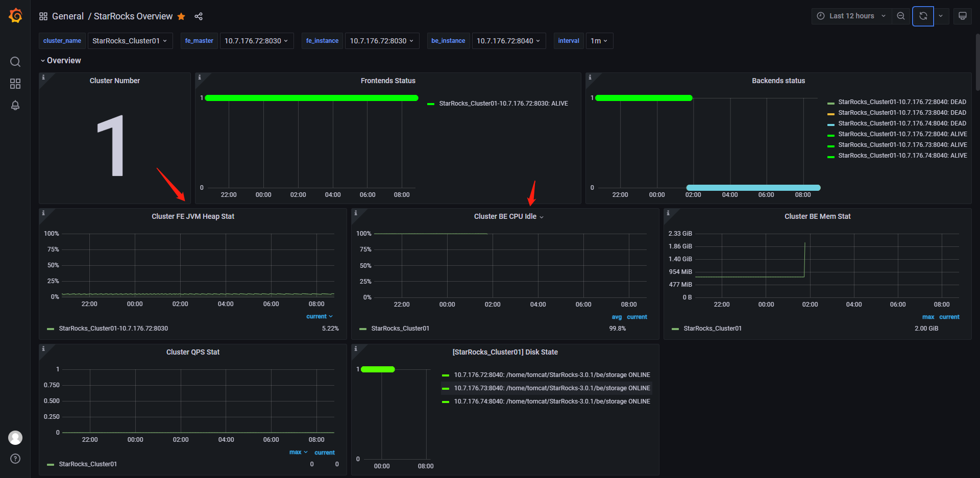Expand the interval 1m dropdown
Image resolution: width=980 pixels, height=478 pixels.
599,41
